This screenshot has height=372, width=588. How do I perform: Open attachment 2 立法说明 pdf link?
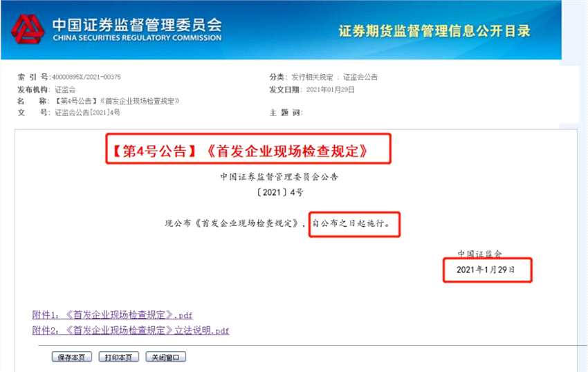pyautogui.click(x=131, y=331)
